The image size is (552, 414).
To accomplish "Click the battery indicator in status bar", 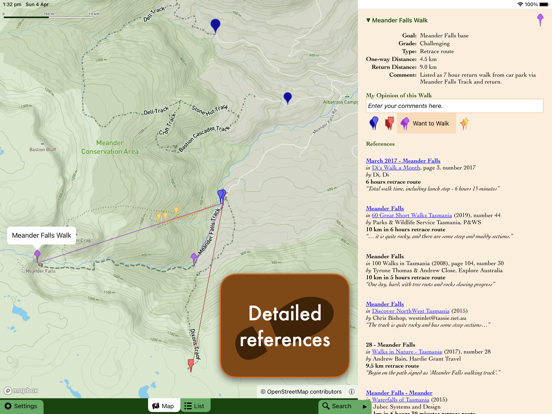I will 544,4.
